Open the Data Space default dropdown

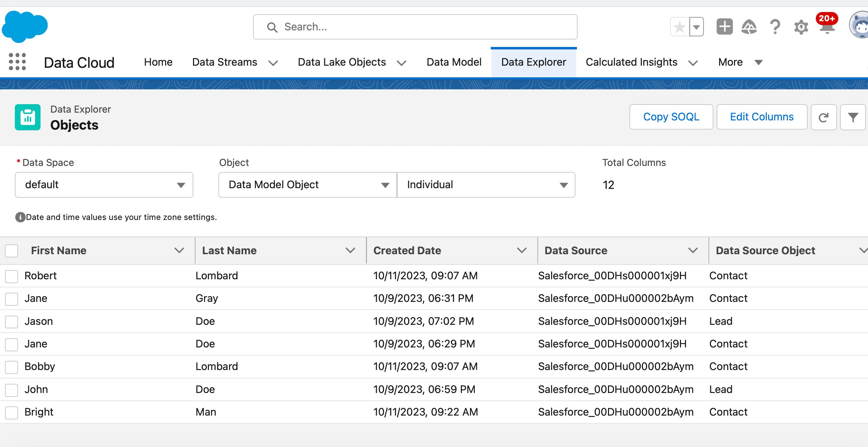tap(104, 185)
